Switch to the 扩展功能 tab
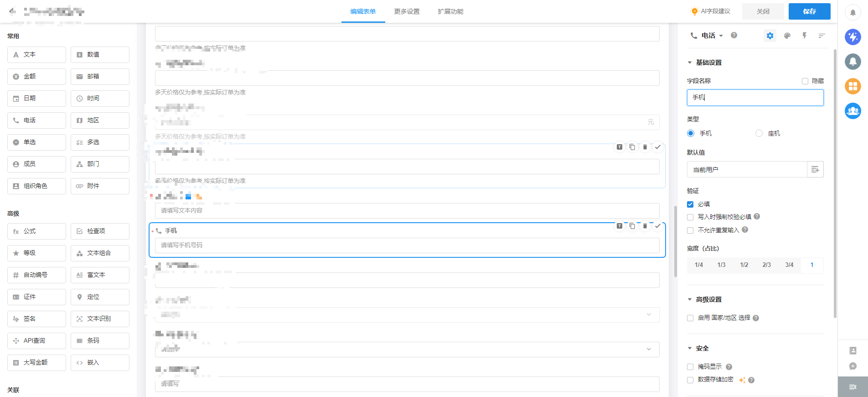The width and height of the screenshot is (868, 397). 450,11
